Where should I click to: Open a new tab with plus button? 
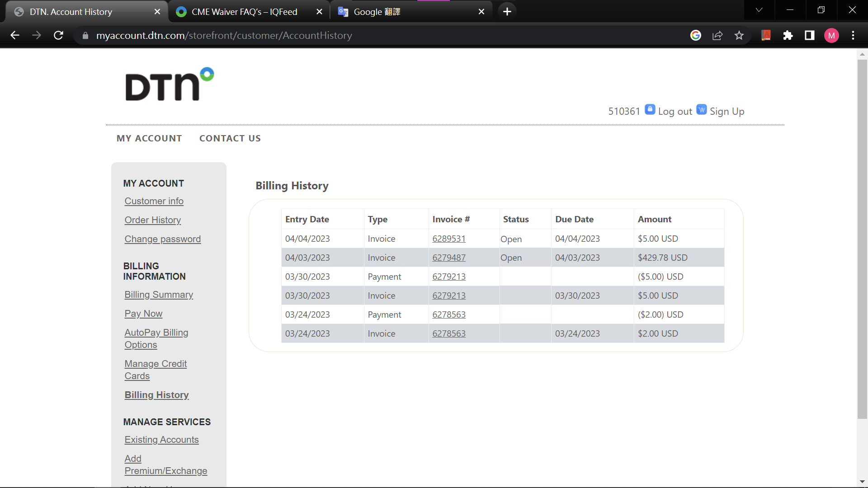coord(507,12)
